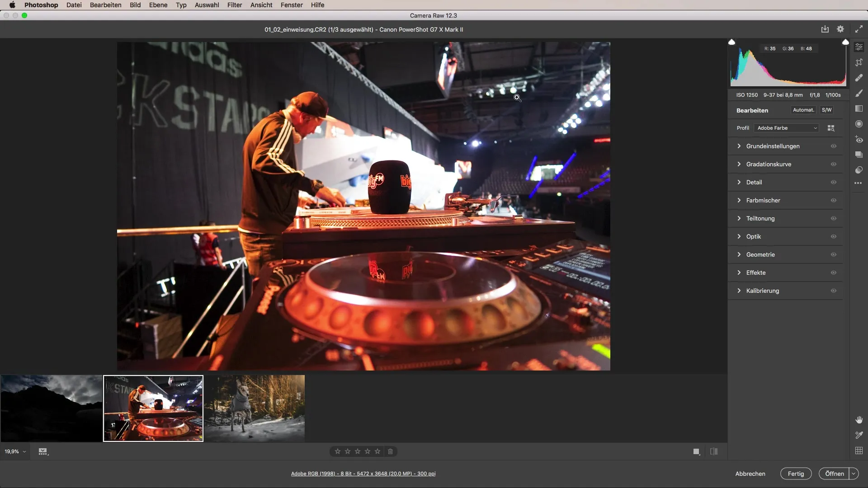The width and height of the screenshot is (868, 488).
Task: Open the Datei menu
Action: [74, 5]
